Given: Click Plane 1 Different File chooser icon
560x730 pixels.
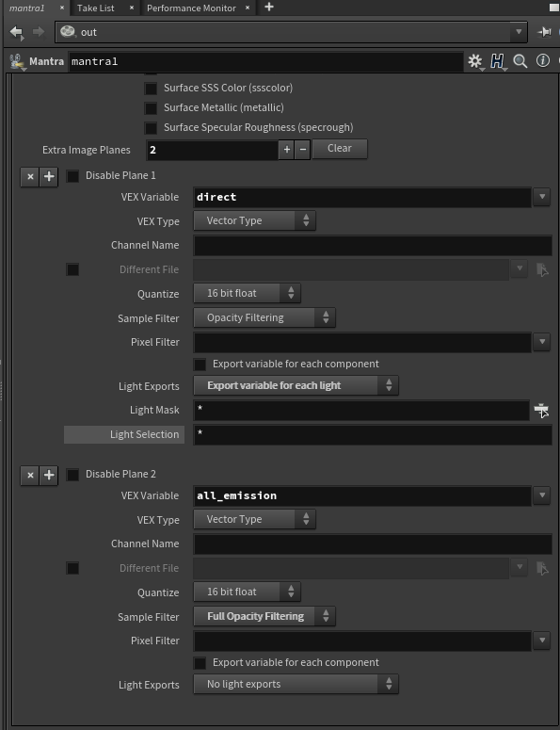Looking at the screenshot, I should click(542, 269).
